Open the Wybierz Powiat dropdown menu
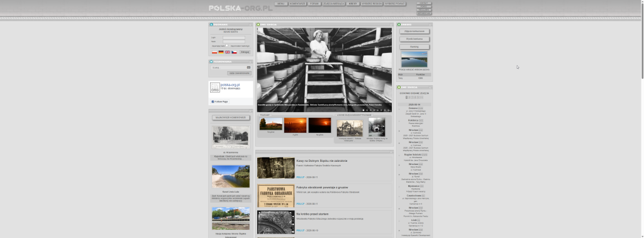644x238 pixels. pyautogui.click(x=395, y=4)
